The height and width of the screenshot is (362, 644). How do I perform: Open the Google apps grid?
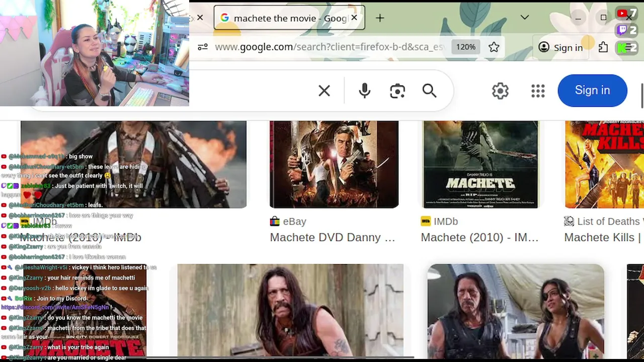tap(538, 90)
